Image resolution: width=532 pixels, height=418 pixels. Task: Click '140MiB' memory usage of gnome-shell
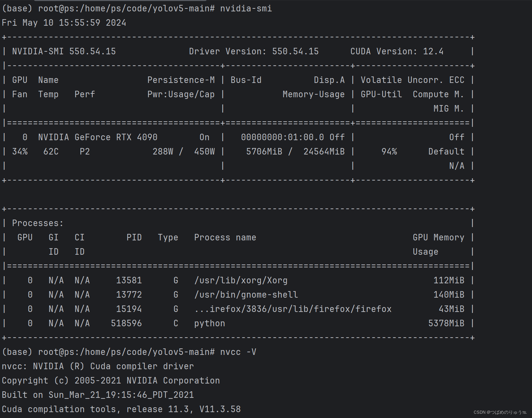pyautogui.click(x=449, y=295)
